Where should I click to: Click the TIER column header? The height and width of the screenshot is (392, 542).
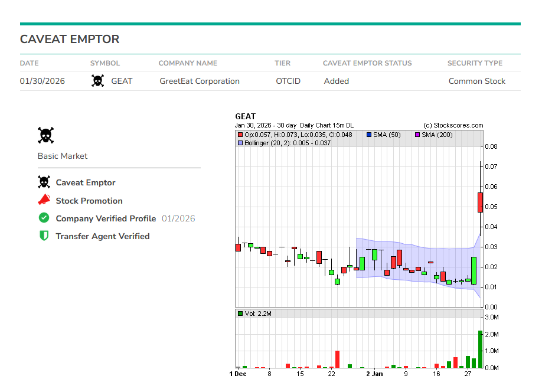[x=283, y=63]
